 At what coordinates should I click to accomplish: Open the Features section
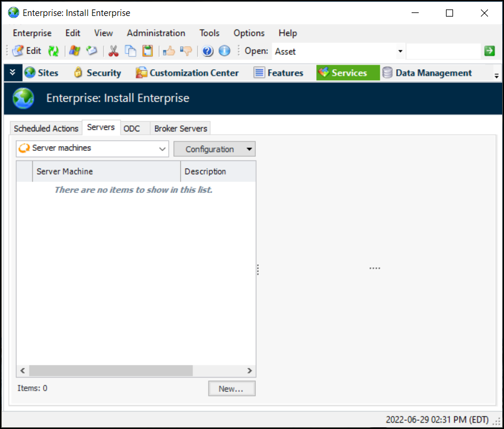coord(278,73)
